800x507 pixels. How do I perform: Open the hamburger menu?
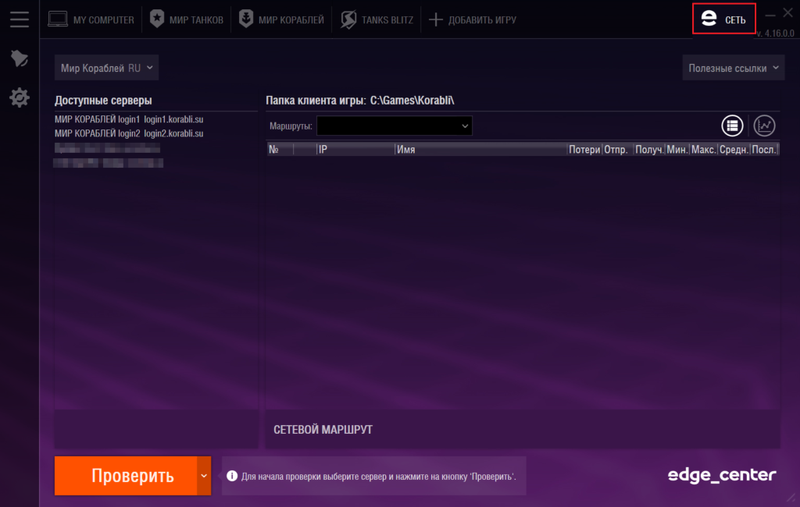click(19, 19)
